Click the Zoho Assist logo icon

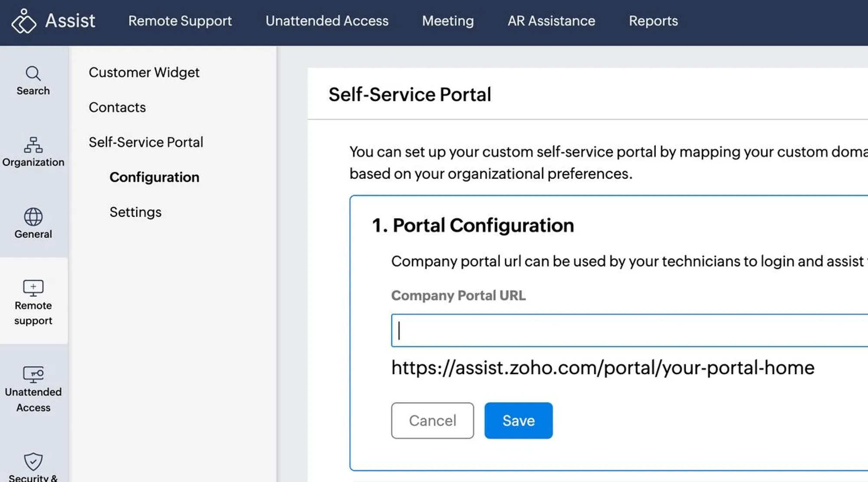(x=23, y=21)
